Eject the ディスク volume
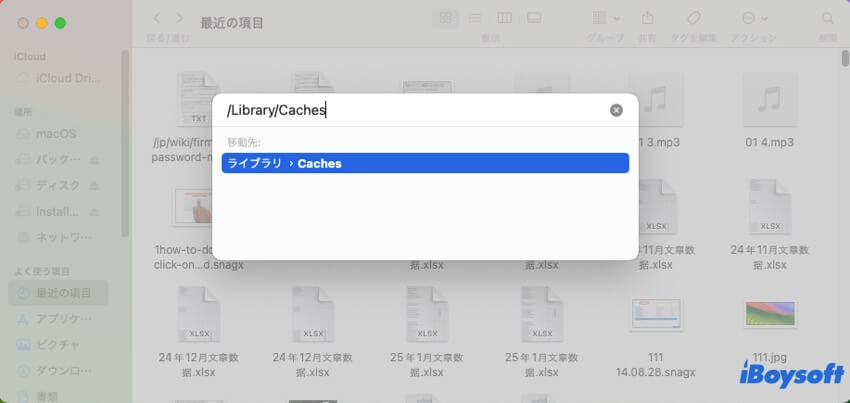The width and height of the screenshot is (850, 403). (x=94, y=185)
